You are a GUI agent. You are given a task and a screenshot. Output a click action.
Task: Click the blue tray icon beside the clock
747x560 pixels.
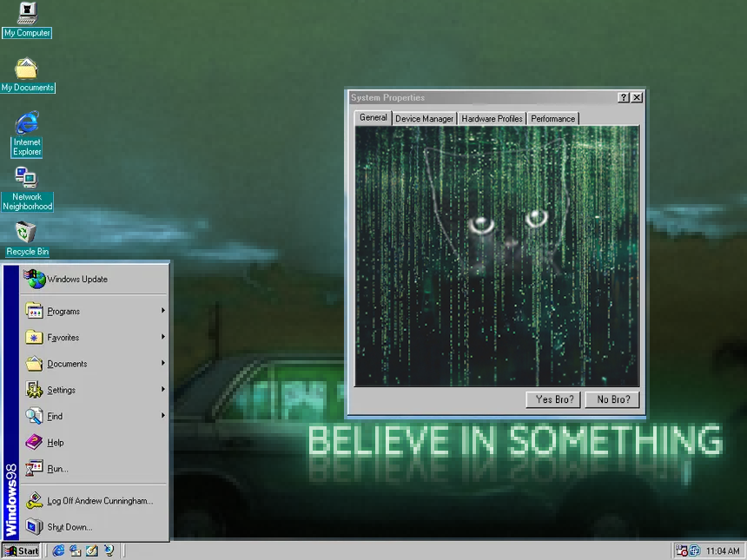point(694,551)
